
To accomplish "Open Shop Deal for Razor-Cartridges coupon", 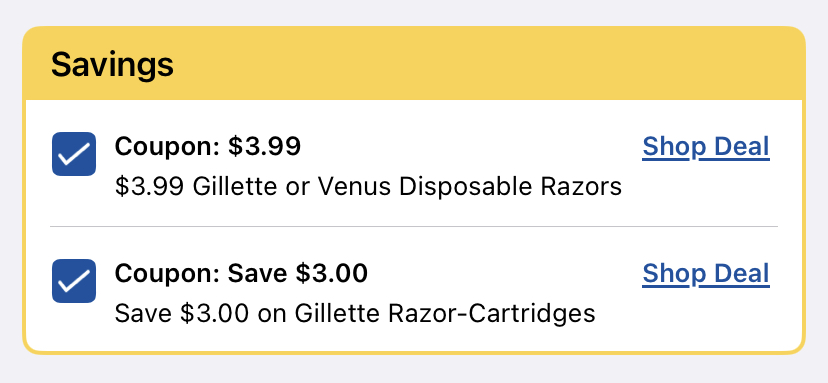I will pyautogui.click(x=706, y=273).
